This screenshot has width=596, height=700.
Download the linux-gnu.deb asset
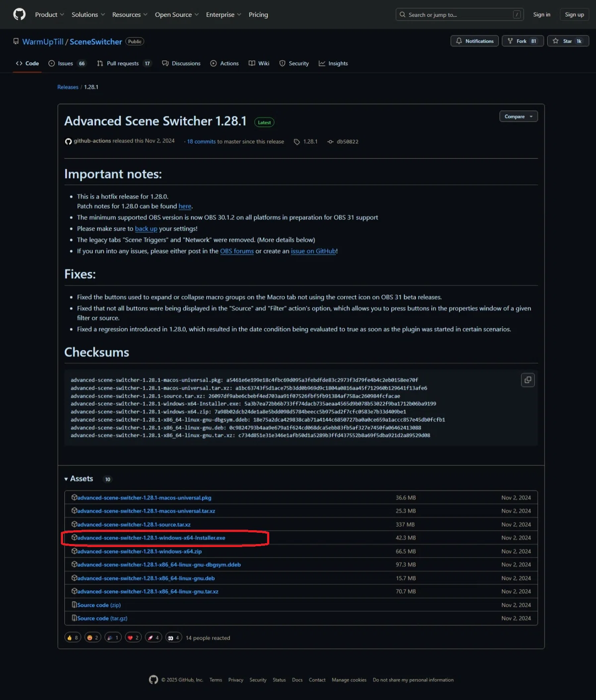coord(146,578)
